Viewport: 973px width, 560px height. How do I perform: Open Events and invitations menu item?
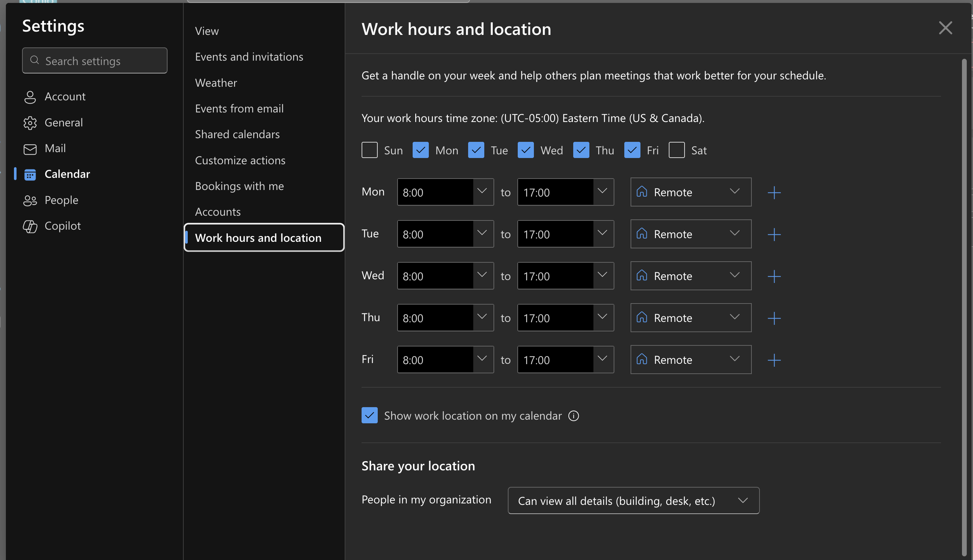click(249, 57)
